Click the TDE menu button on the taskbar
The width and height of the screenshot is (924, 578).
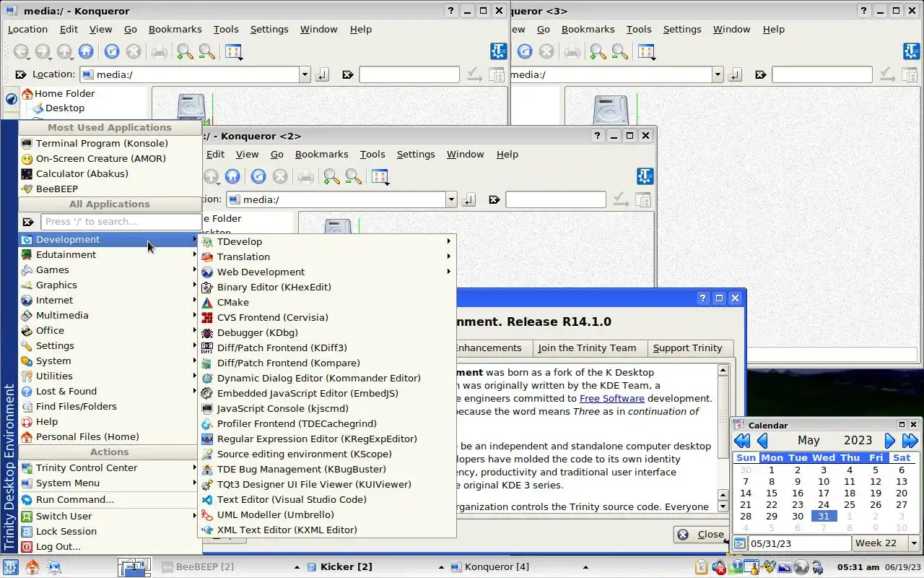click(10, 567)
